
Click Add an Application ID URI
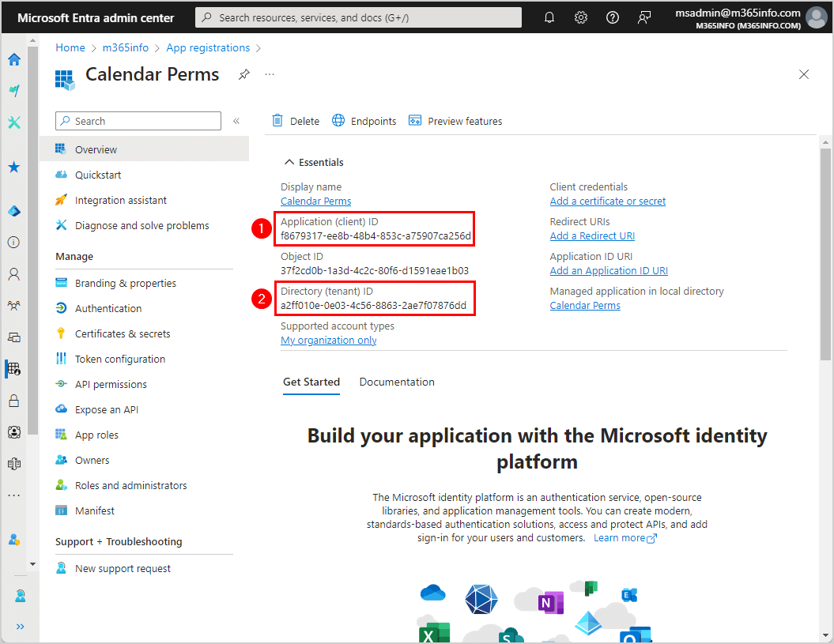(609, 271)
